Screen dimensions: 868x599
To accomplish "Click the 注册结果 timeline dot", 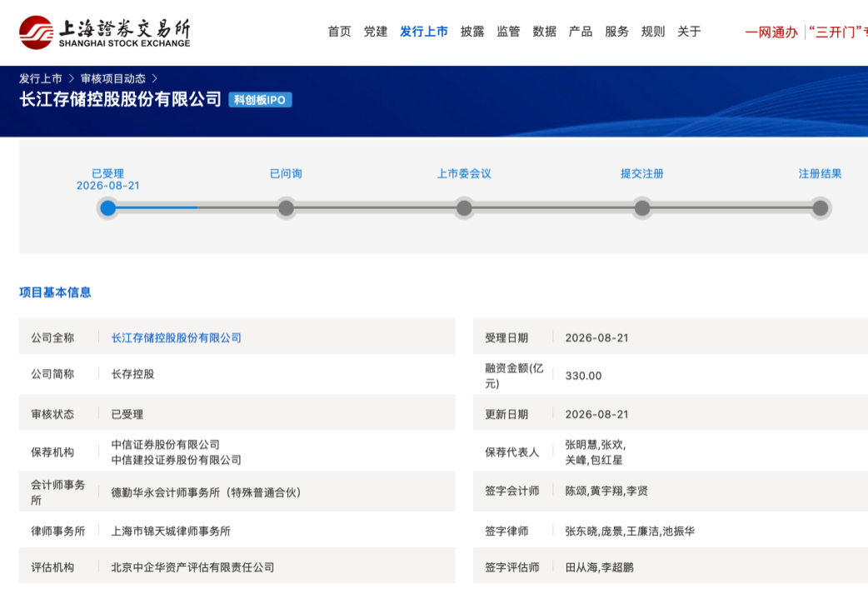I will click(820, 208).
